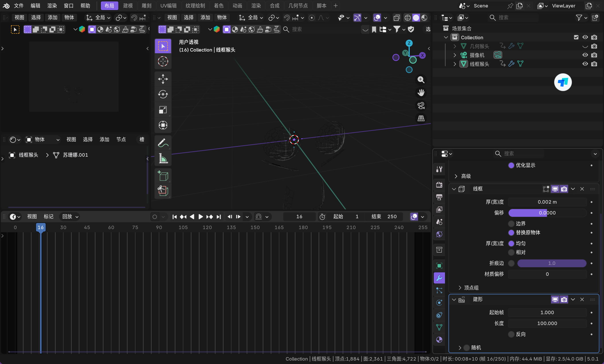Select the Move tool in viewport toolbar
Viewport: 604px width, 364px height.
(163, 79)
